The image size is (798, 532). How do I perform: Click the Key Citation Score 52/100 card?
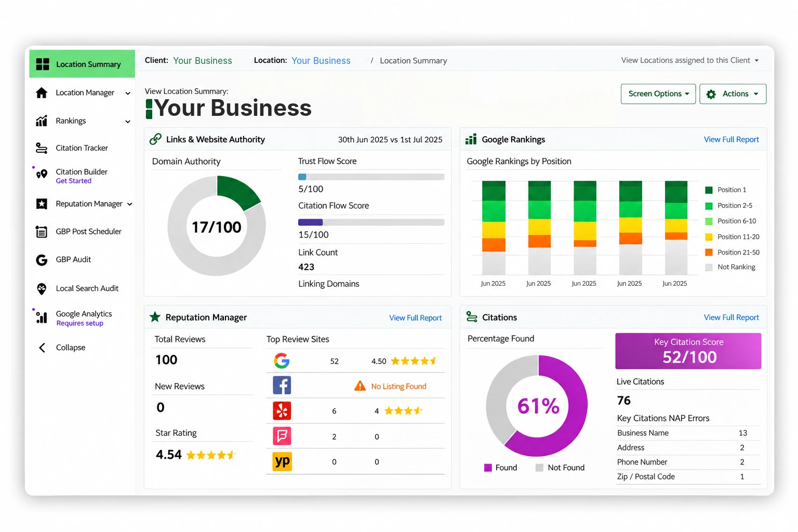688,351
